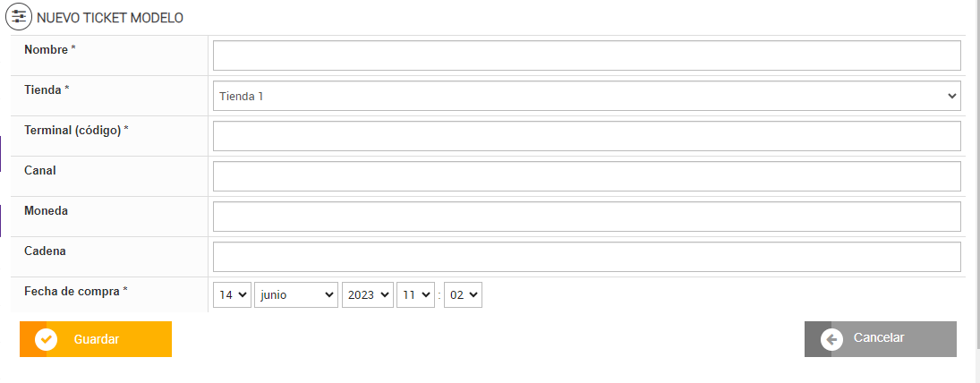Click the Nuevo Ticket Modelo heading

[x=110, y=18]
